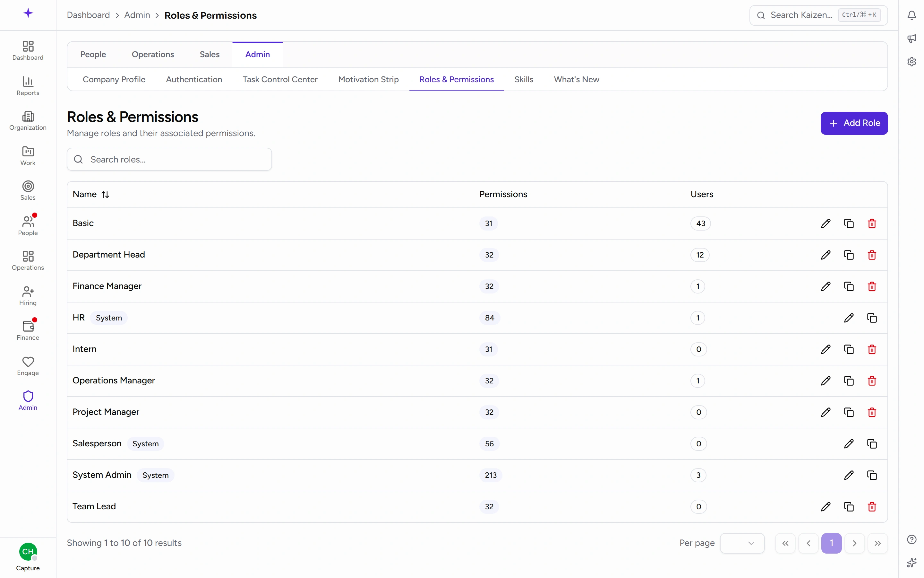Select the Admin top tab

point(257,54)
